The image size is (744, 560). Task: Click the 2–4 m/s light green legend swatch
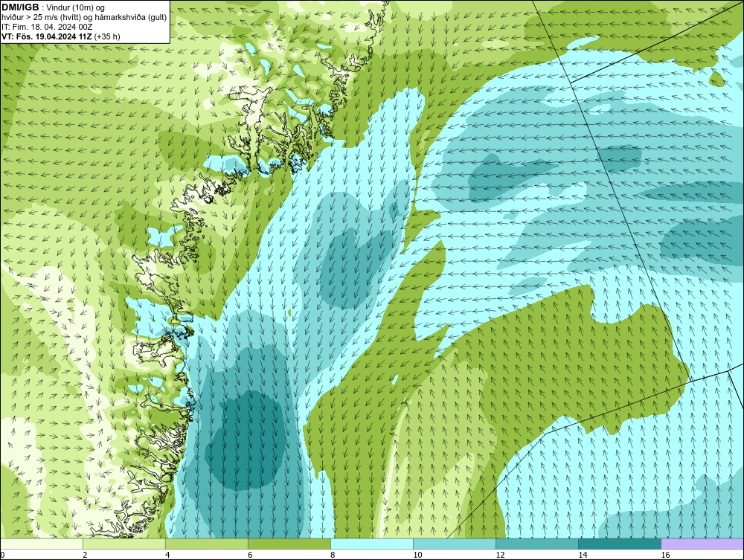(124, 544)
